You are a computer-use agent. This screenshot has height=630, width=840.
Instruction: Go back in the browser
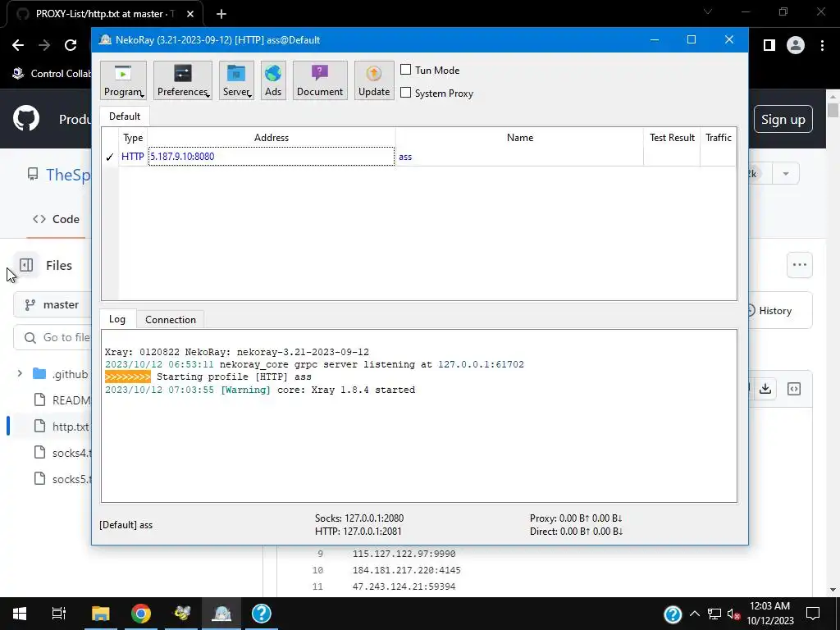coord(18,45)
